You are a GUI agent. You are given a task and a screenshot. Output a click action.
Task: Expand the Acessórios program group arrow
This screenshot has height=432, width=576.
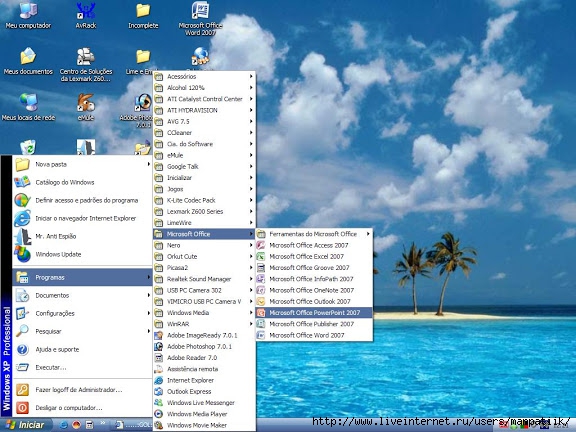tap(251, 76)
